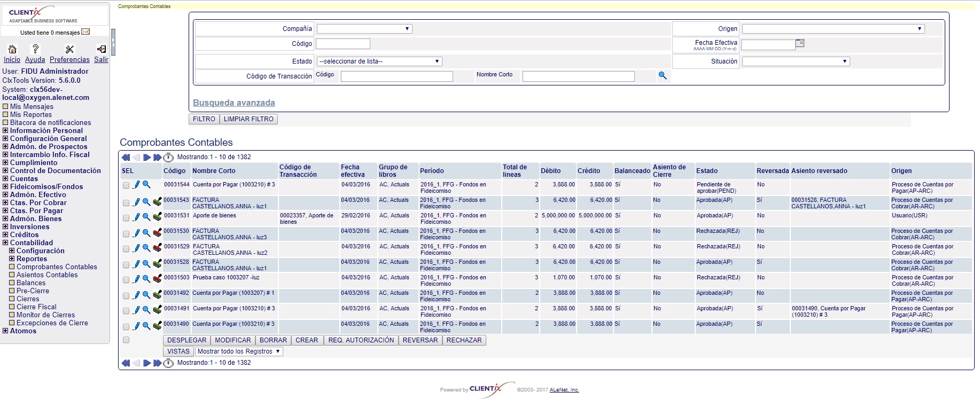Open the Busqueda avanzada link

[234, 103]
